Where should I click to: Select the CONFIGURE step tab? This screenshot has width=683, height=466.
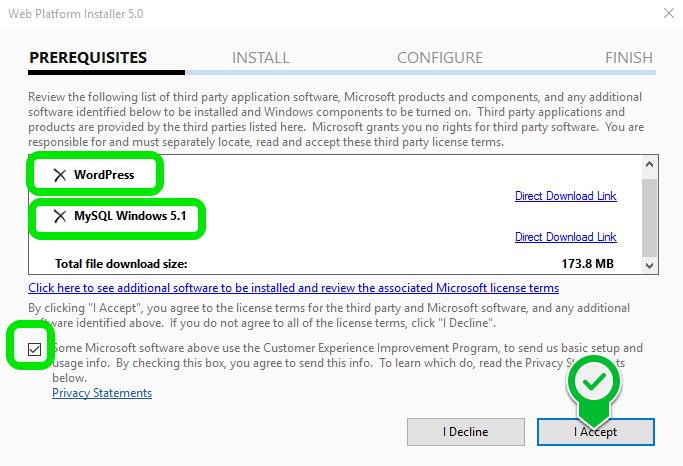tap(440, 57)
